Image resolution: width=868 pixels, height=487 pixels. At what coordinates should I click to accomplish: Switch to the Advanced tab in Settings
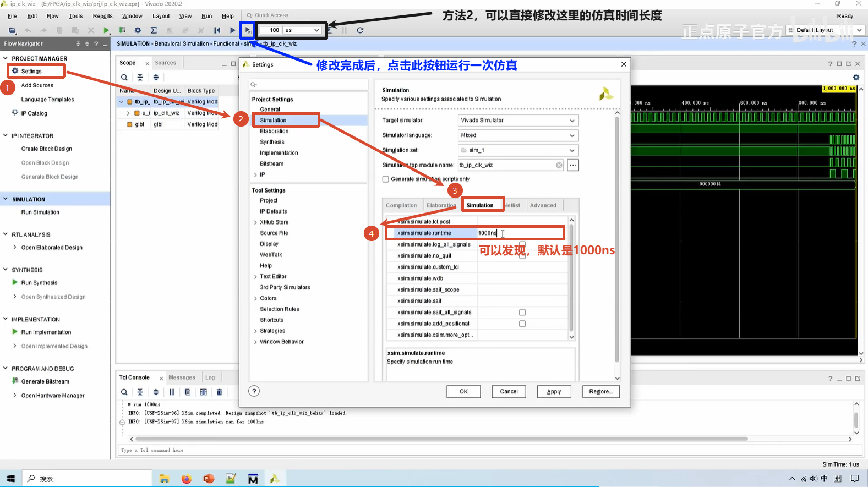(x=543, y=205)
